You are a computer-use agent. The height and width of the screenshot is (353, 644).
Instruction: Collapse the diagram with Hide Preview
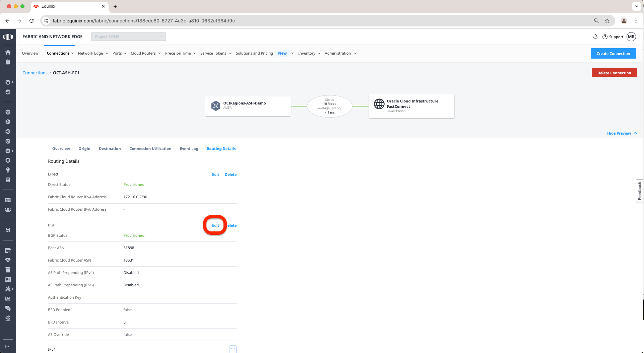(622, 133)
